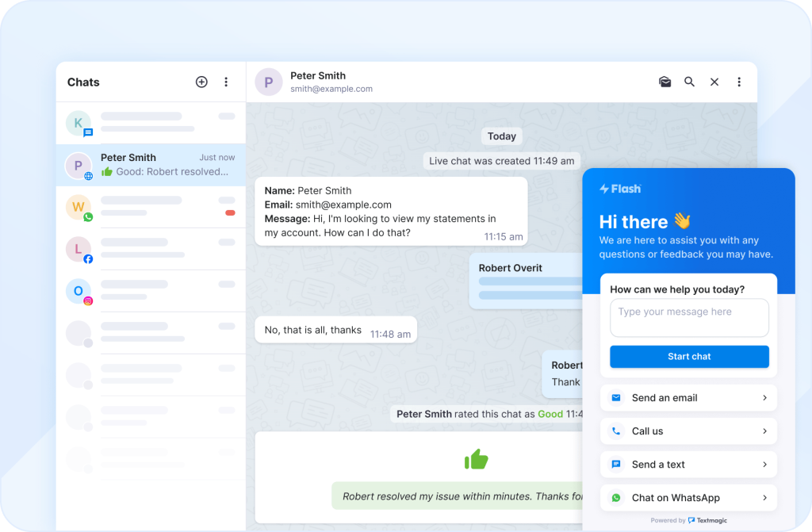Open search in the Peter Smith conversation
This screenshot has width=812, height=532.
pos(689,82)
